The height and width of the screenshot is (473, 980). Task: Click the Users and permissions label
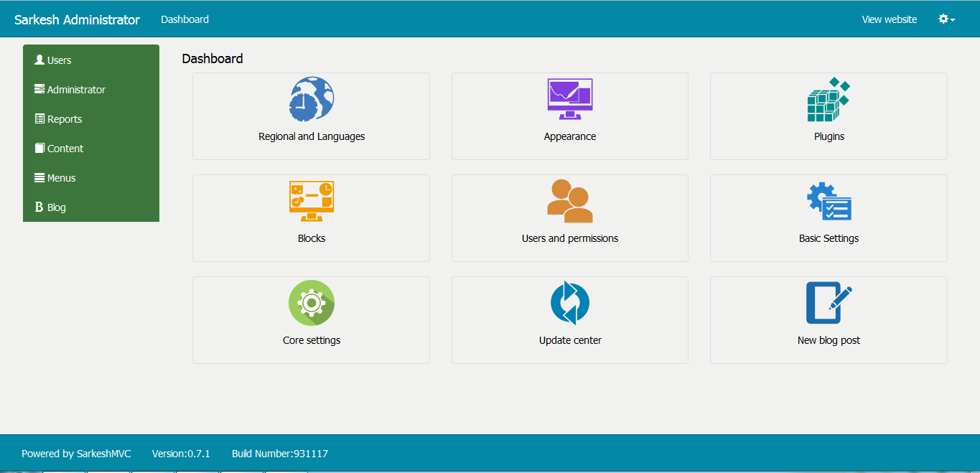pos(570,238)
